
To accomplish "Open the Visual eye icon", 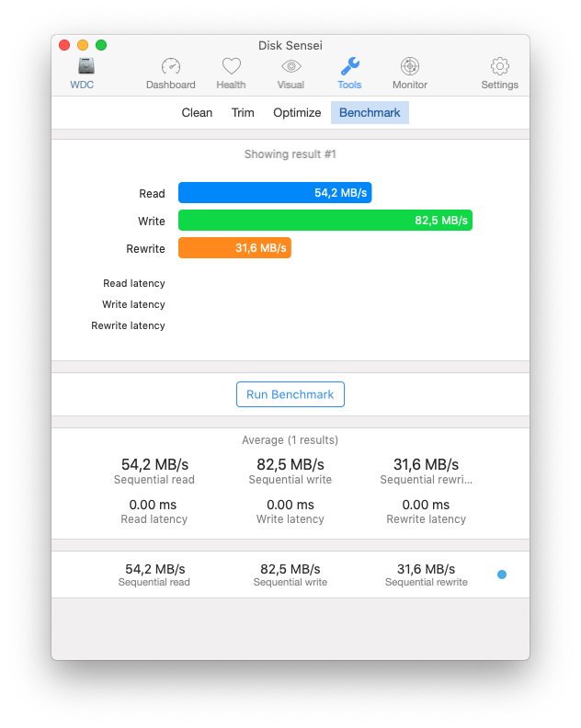I will (291, 66).
